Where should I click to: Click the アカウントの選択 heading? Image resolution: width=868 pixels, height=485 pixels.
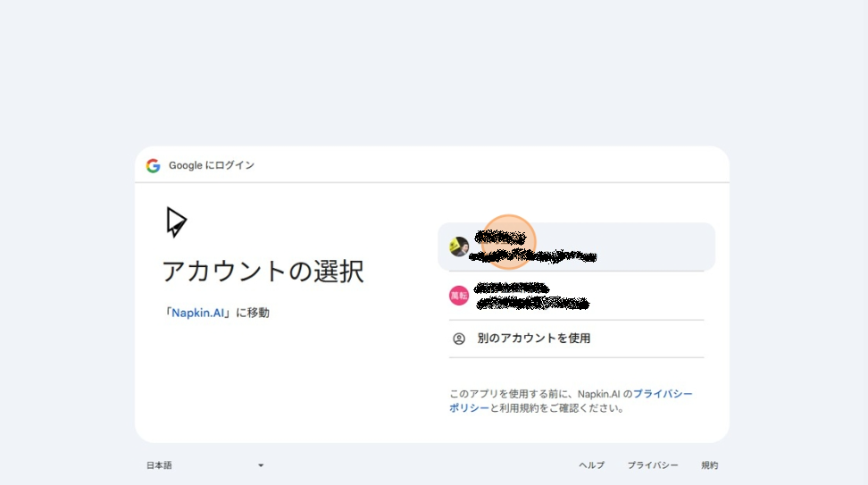point(263,272)
